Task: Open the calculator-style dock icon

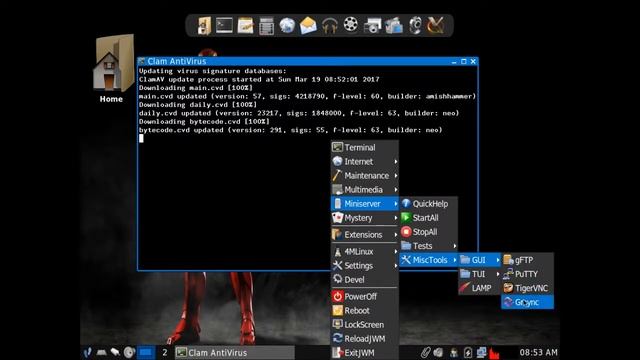Action: pyautogui.click(x=266, y=26)
